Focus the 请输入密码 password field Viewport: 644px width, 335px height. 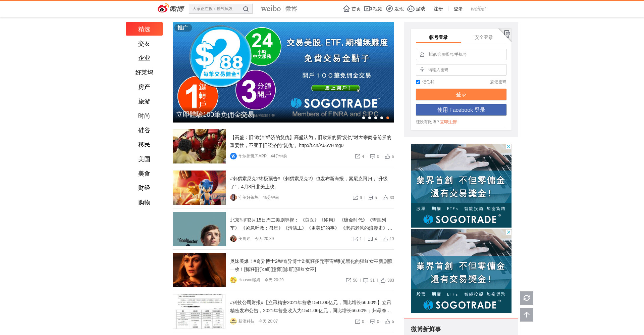point(461,70)
